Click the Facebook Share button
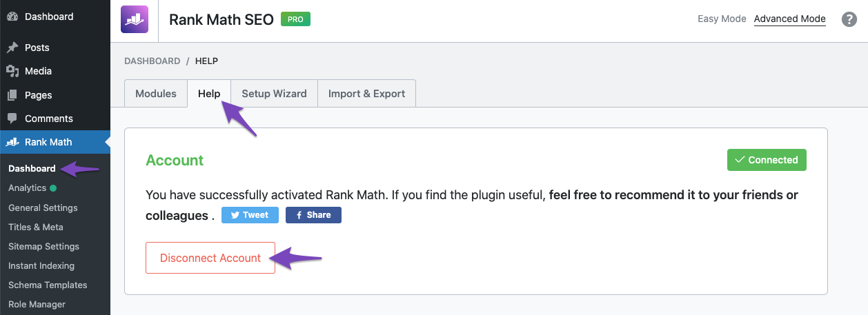This screenshot has width=868, height=315. 313,215
